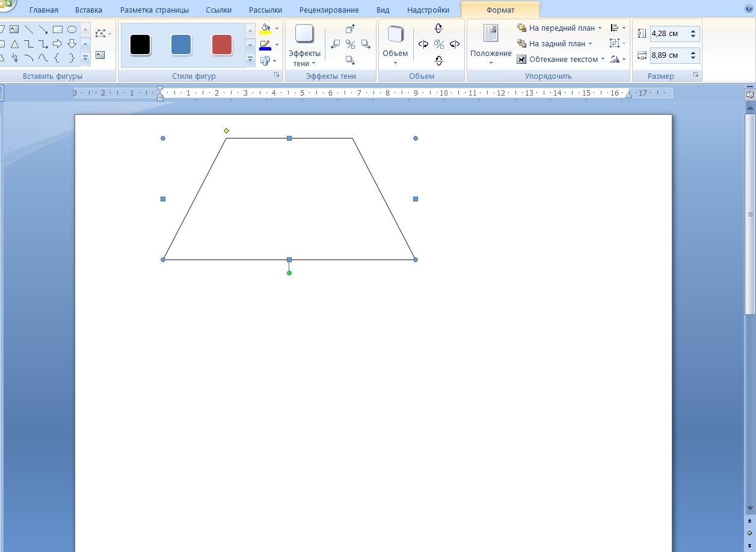The image size is (756, 552).
Task: Toggle shadow on/off center icon
Action: point(350,44)
